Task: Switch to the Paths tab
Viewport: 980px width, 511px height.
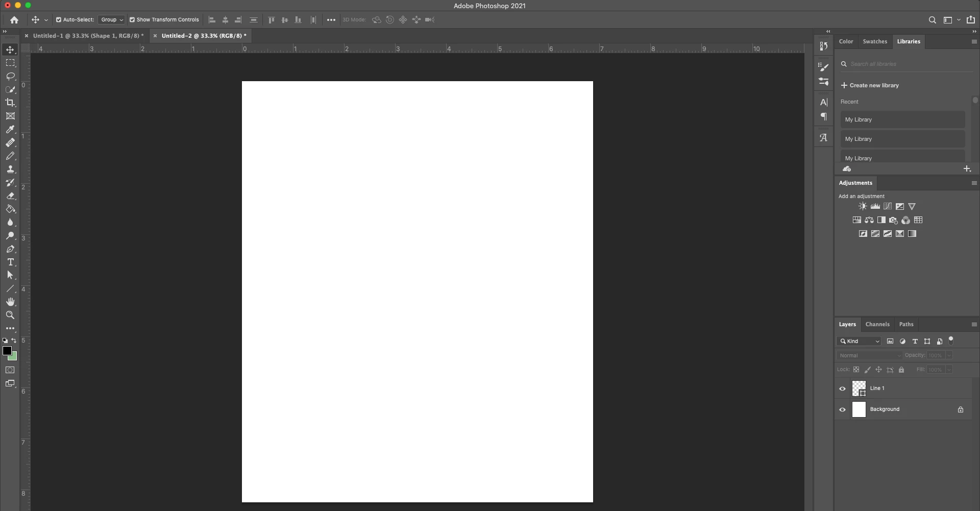Action: pos(906,324)
